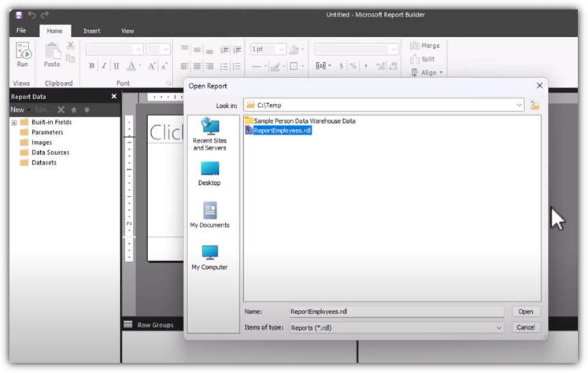588x373 pixels.
Task: Click the up one level folder icon
Action: 534,105
